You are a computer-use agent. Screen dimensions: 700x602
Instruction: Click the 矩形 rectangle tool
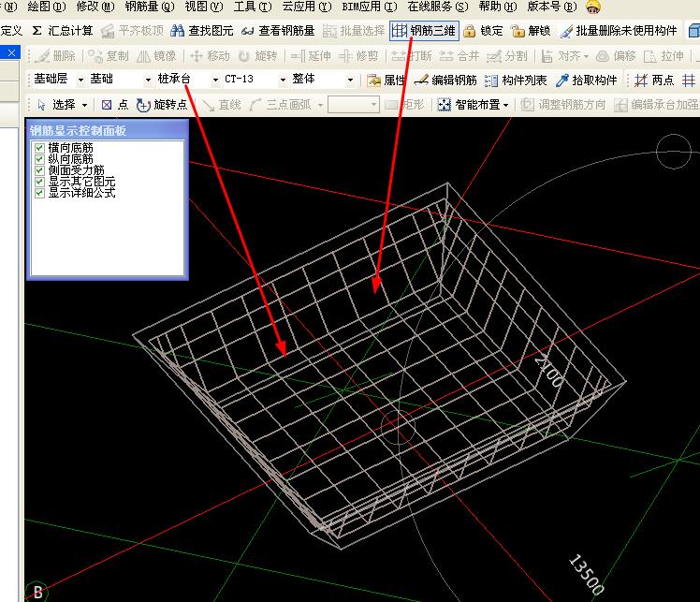point(404,105)
